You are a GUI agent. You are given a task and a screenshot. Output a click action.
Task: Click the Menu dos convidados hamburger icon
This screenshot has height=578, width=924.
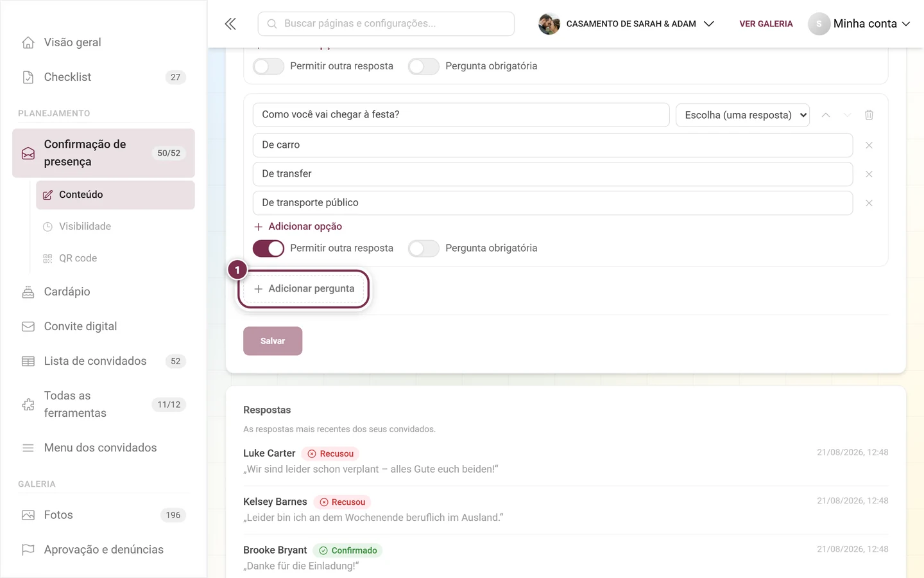pyautogui.click(x=28, y=448)
